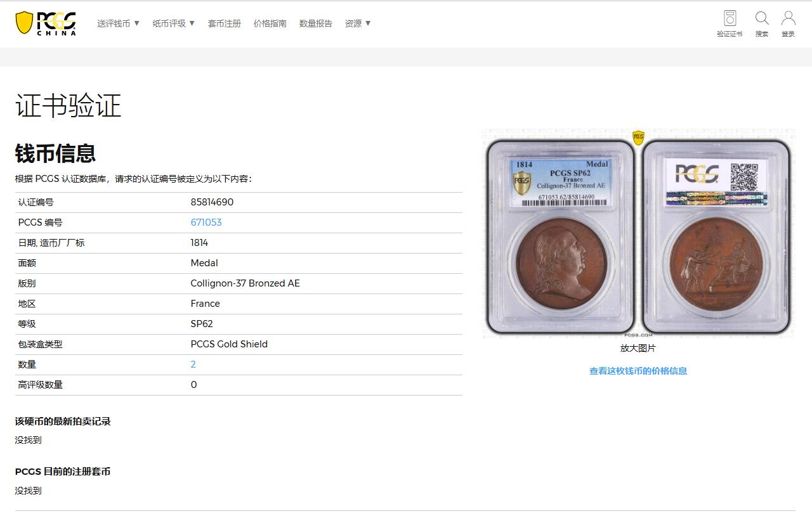The width and height of the screenshot is (812, 516).
Task: Open the 搜索 search icon
Action: [762, 24]
